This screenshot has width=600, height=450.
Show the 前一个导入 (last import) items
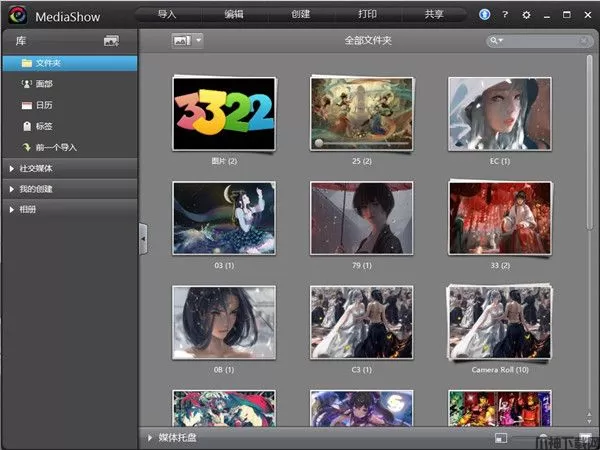tap(55, 147)
